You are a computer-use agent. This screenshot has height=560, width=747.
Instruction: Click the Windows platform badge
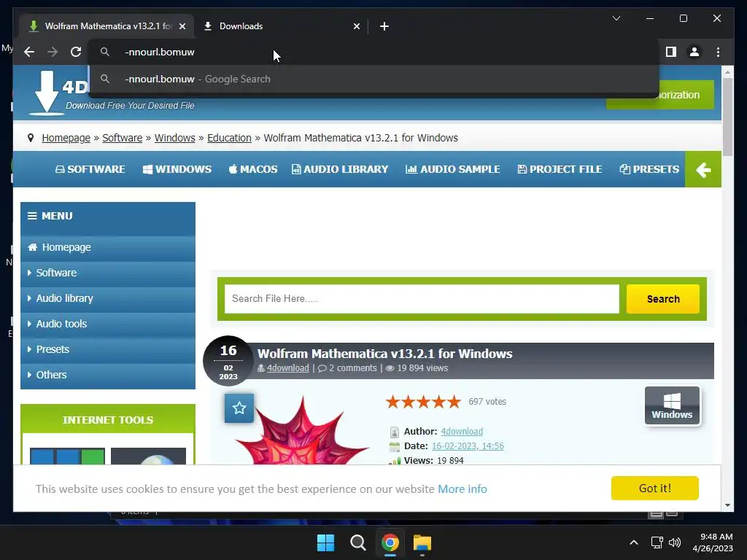(672, 405)
